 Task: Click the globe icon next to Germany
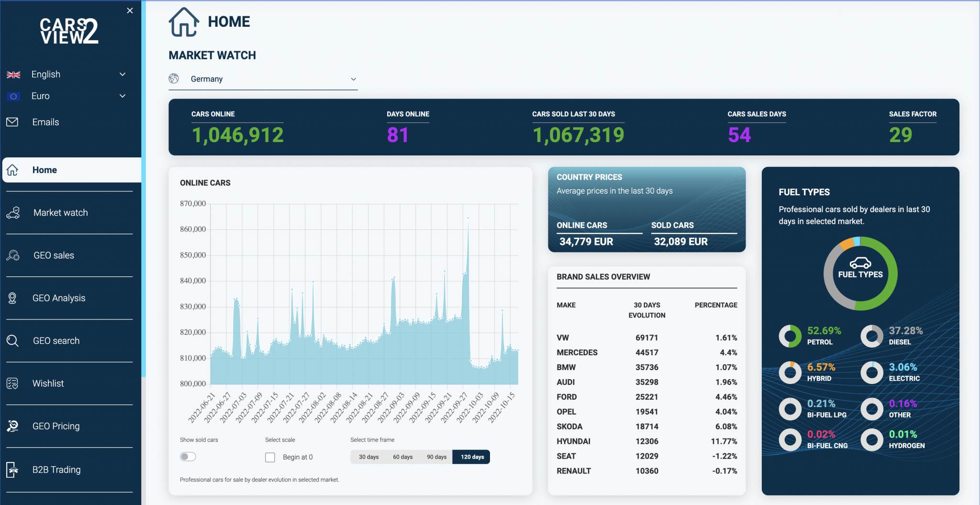174,78
